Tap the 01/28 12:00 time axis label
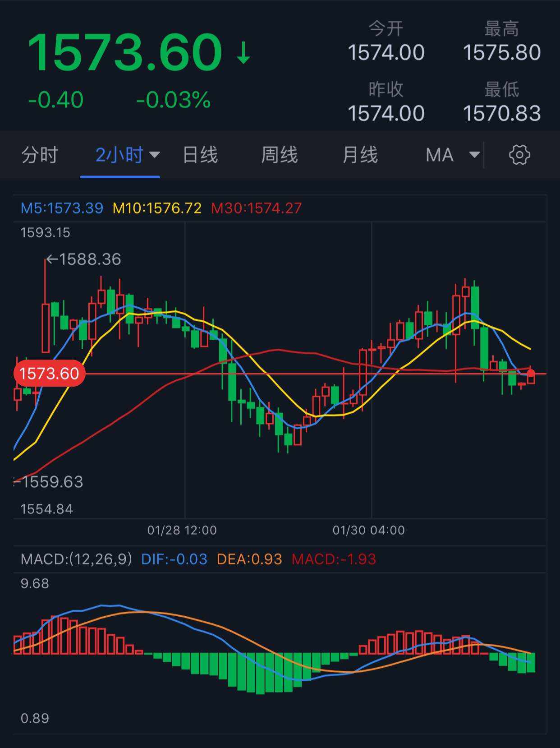The width and height of the screenshot is (560, 748). coord(182,530)
